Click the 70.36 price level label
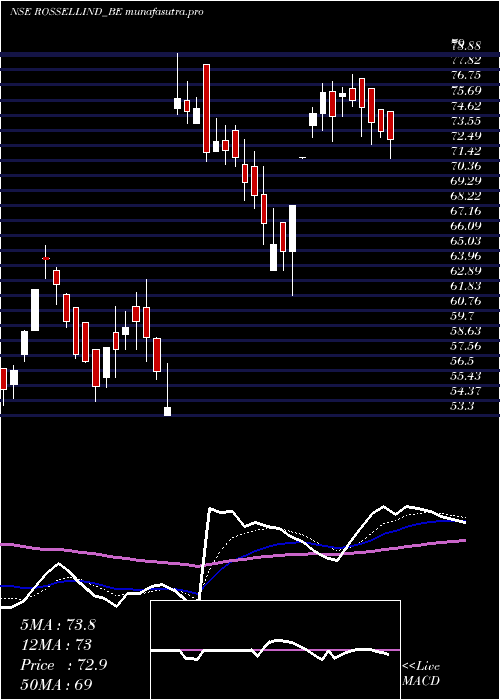 [466, 166]
